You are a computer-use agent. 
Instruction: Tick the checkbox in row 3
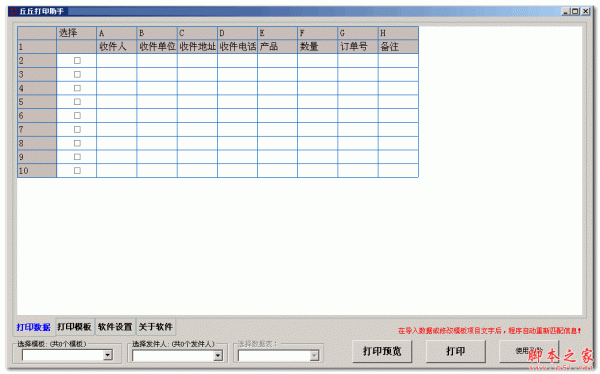[77, 74]
